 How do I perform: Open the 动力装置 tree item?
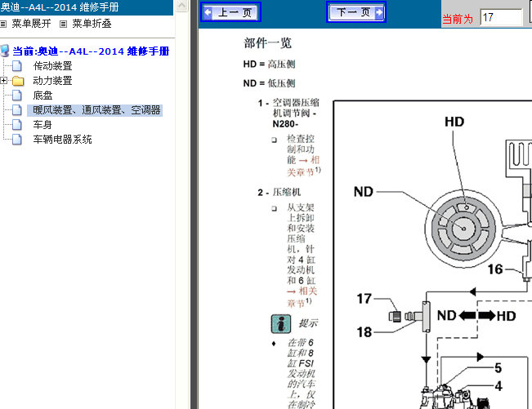(52, 81)
